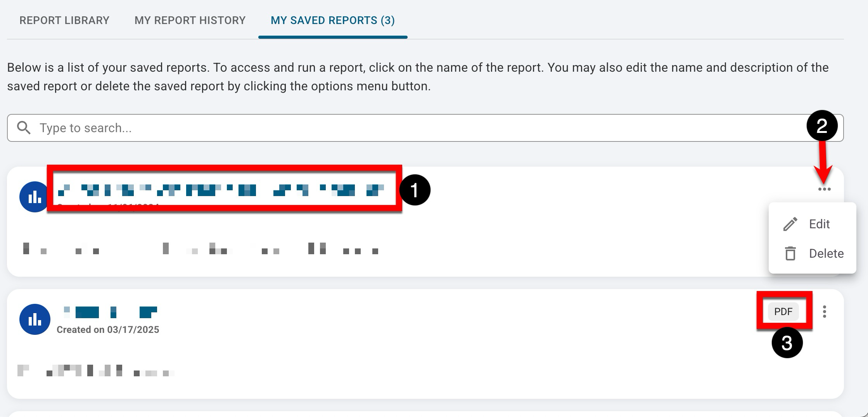Open the My Report History tab
This screenshot has height=417, width=868.
click(190, 20)
